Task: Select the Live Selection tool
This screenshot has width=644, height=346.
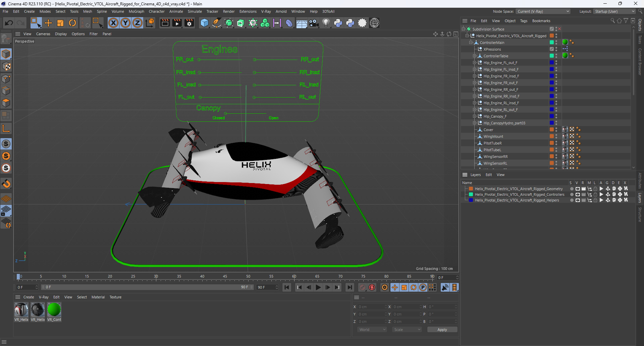Action: tap(36, 23)
